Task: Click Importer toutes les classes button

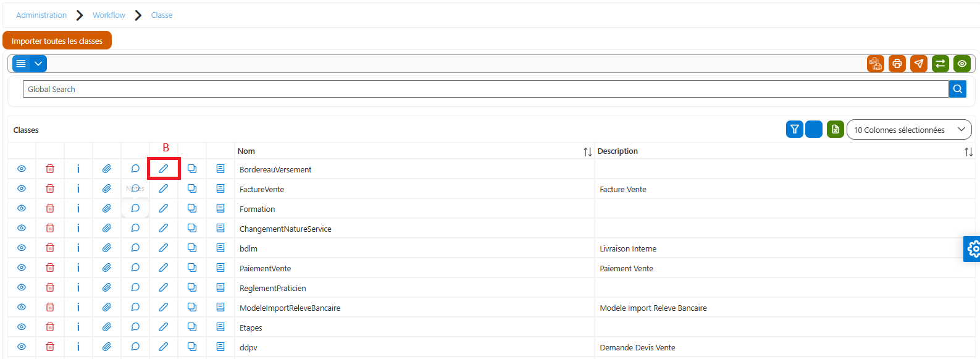Action: pos(57,41)
